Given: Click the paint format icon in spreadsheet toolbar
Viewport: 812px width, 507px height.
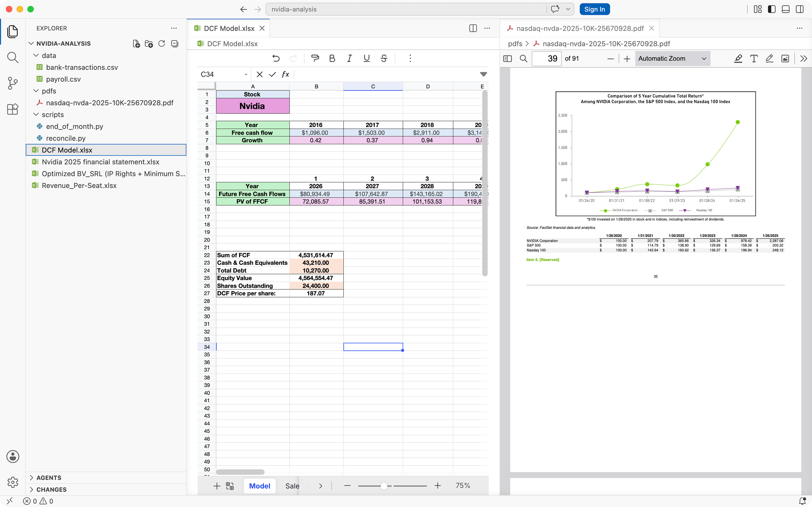Looking at the screenshot, I should coord(315,58).
